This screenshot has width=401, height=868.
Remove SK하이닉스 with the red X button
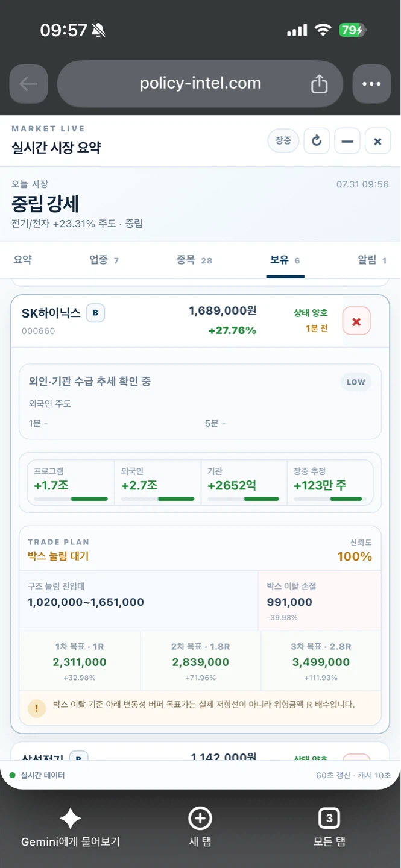click(x=356, y=321)
